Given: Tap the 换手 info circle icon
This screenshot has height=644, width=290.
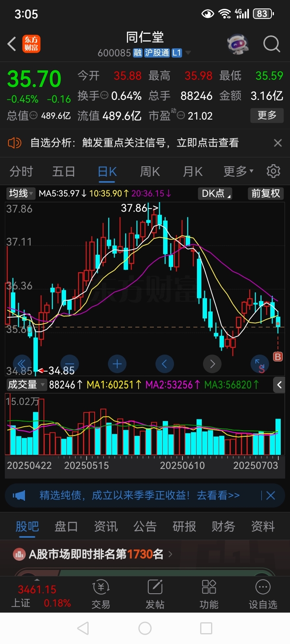Looking at the screenshot, I should pos(104,95).
